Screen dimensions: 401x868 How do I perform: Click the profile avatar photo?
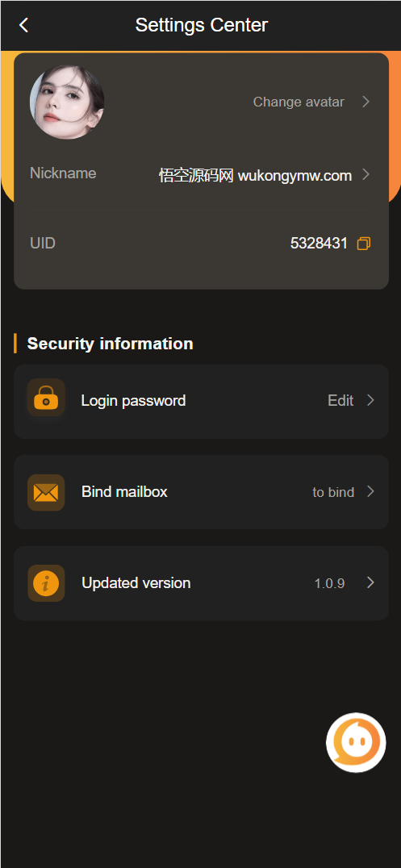[67, 102]
